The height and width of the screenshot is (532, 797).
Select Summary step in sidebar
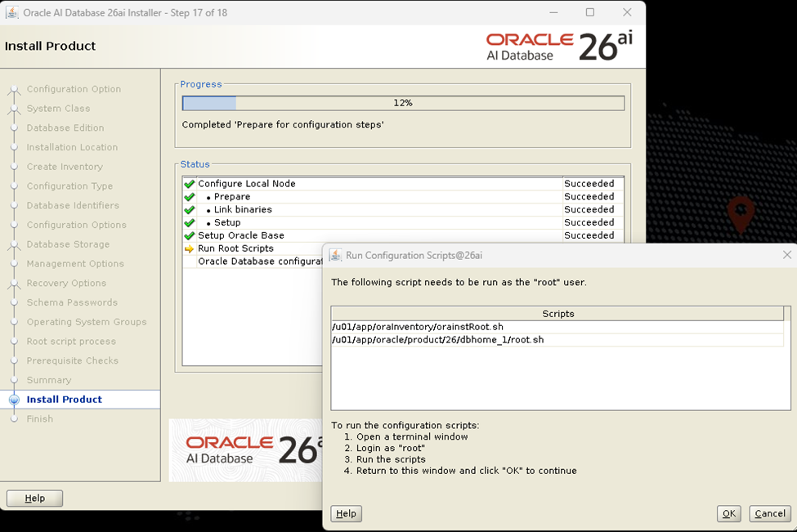(x=49, y=380)
